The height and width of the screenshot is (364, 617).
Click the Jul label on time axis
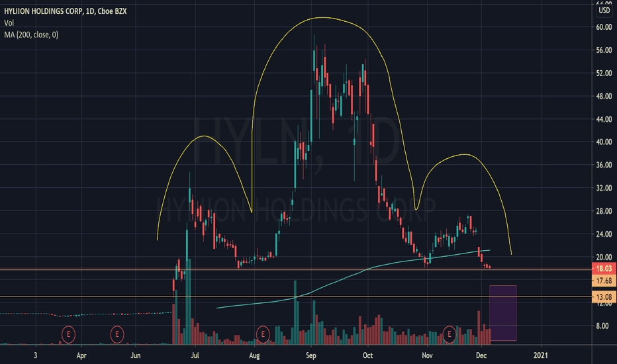point(195,356)
